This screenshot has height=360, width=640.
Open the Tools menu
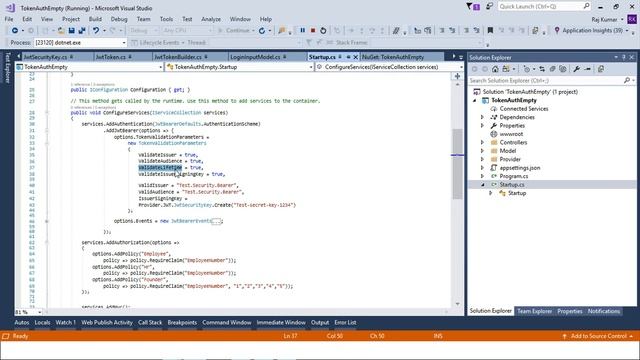[x=166, y=19]
